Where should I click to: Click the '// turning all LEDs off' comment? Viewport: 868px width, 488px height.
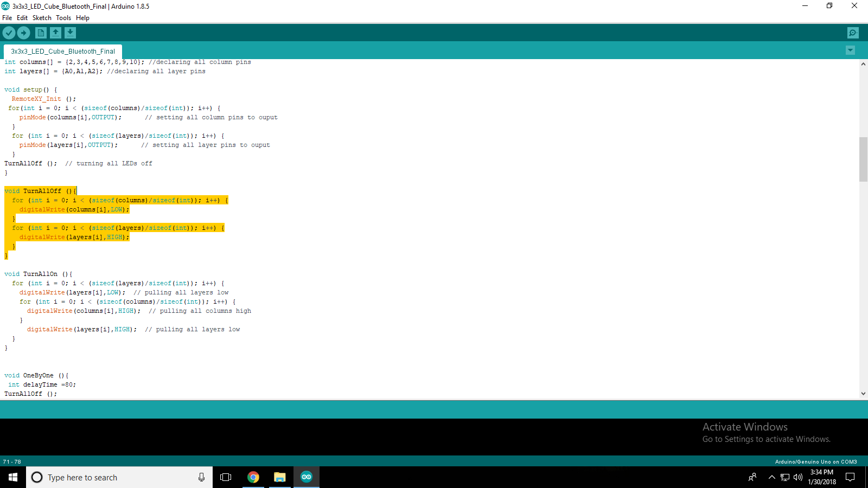[108, 164]
